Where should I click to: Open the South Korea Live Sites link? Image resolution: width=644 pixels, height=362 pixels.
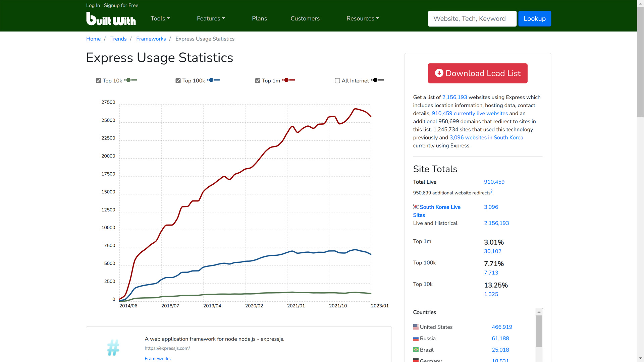437,211
